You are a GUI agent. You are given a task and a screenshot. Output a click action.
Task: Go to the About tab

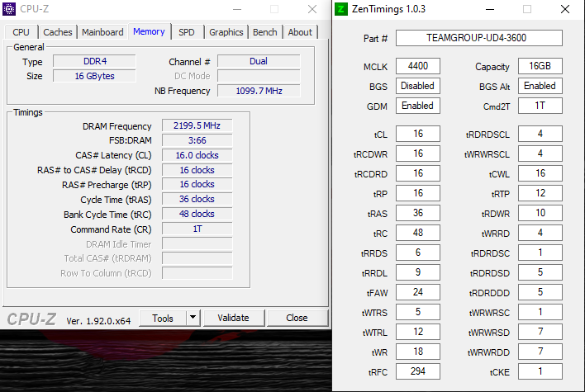point(300,32)
